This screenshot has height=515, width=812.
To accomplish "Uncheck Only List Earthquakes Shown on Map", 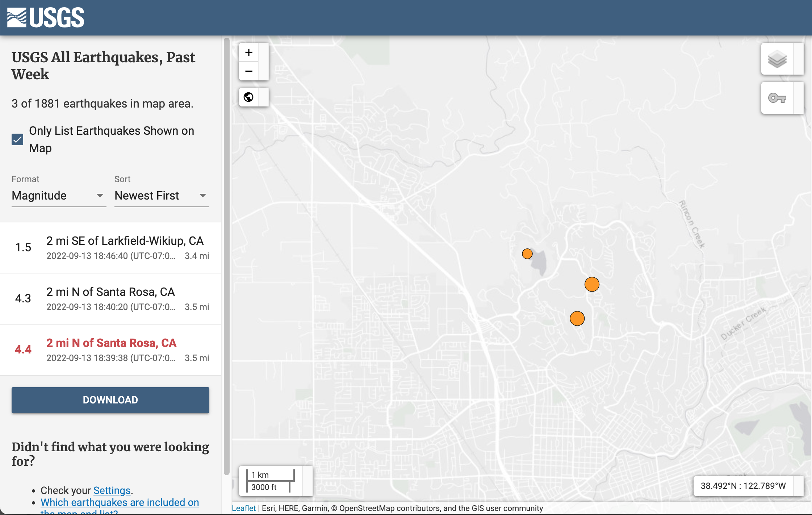I will (17, 139).
